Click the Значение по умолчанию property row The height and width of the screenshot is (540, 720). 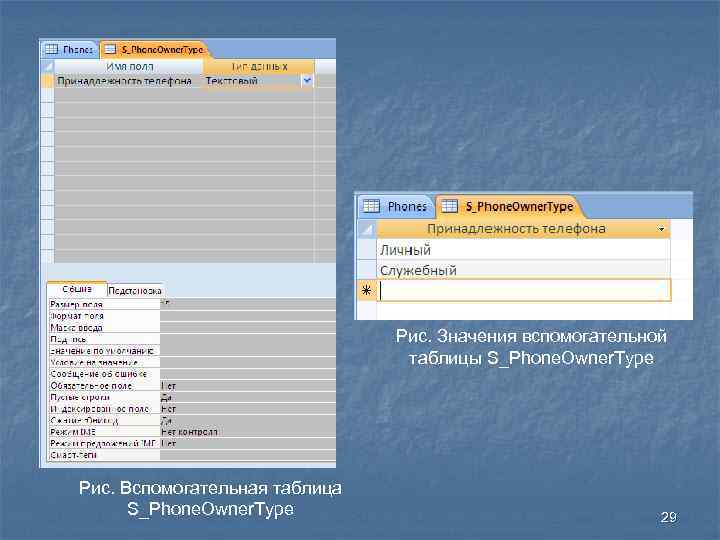192,351
